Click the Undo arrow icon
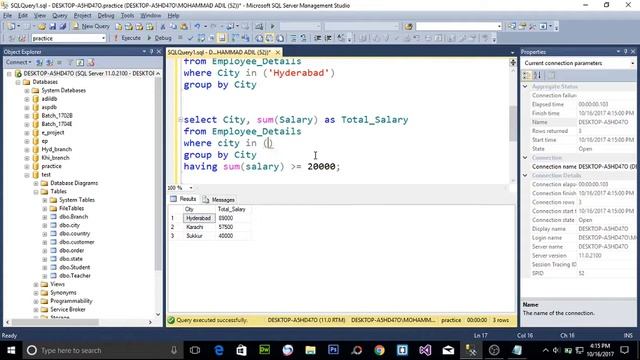The height and width of the screenshot is (360, 640). click(x=197, y=27)
